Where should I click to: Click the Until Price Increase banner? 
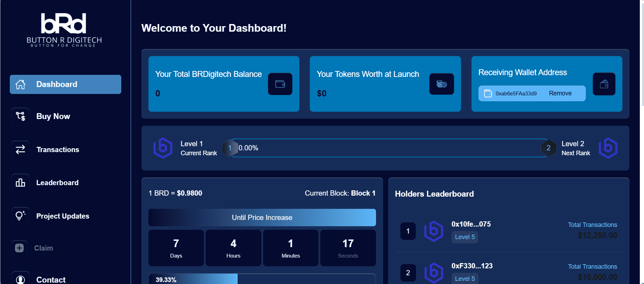262,218
